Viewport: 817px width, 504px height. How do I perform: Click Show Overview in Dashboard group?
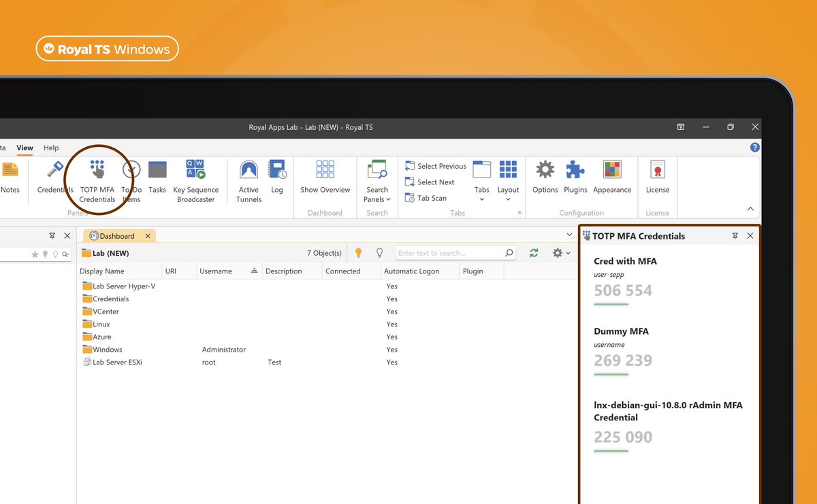pos(325,178)
